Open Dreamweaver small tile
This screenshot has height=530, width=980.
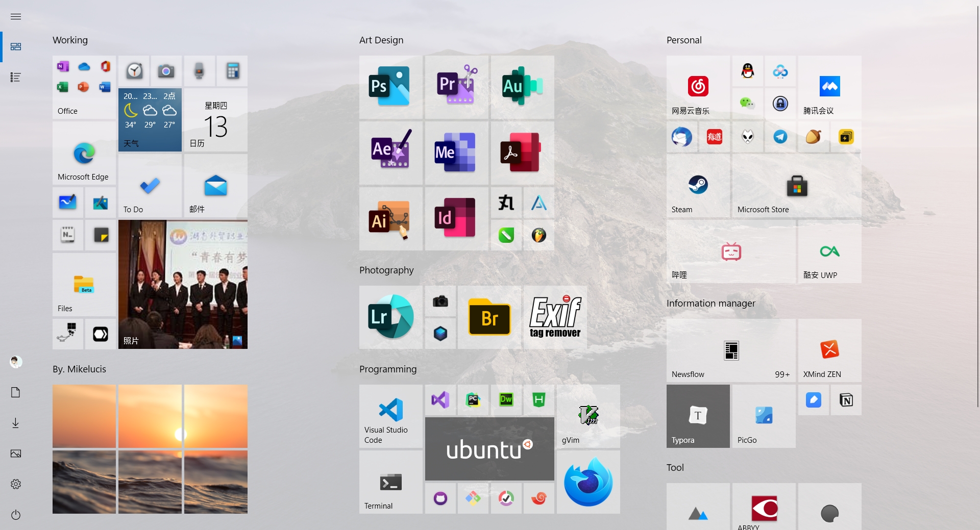click(506, 400)
